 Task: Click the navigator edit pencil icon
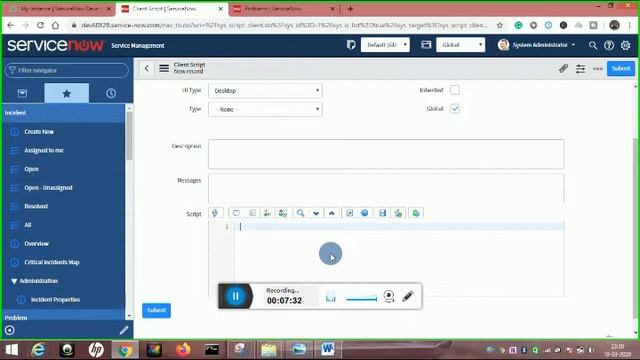pyautogui.click(x=124, y=330)
